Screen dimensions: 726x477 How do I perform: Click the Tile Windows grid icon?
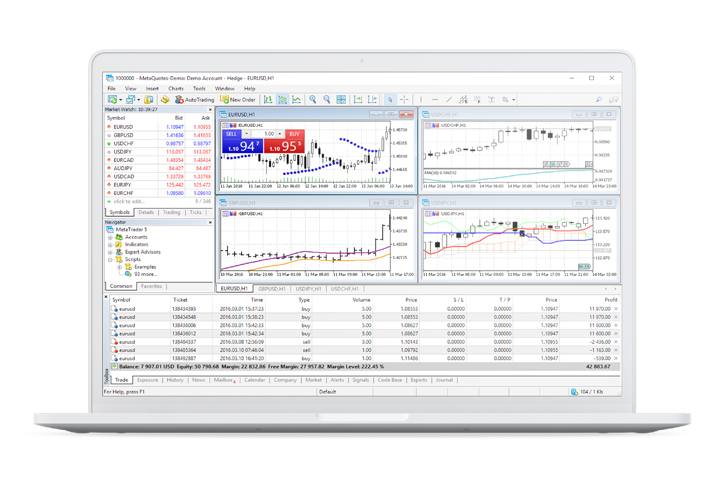[341, 100]
